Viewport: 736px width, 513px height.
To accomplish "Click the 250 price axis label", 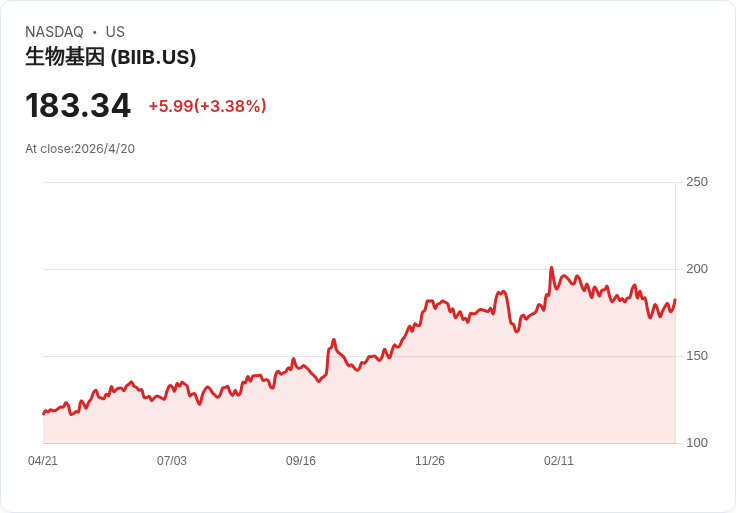I will 697,182.
